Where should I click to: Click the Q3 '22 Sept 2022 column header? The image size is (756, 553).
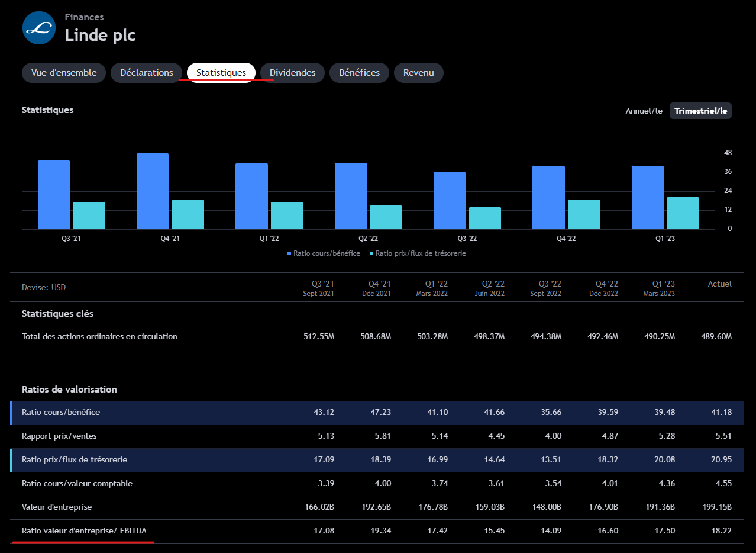tap(545, 288)
